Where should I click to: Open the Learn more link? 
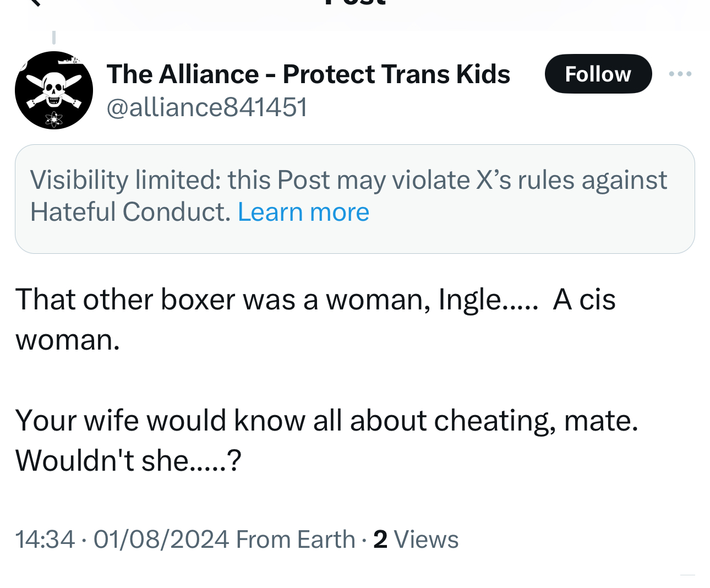(x=303, y=212)
